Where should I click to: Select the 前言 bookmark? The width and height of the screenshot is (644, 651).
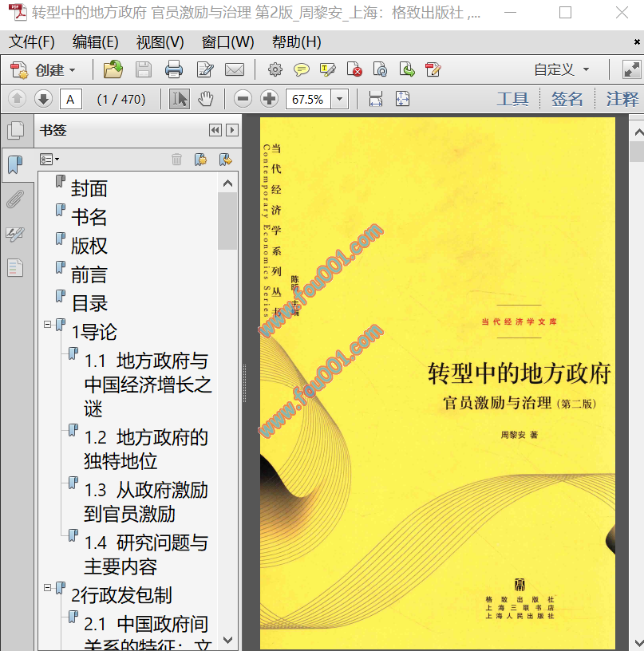[89, 274]
